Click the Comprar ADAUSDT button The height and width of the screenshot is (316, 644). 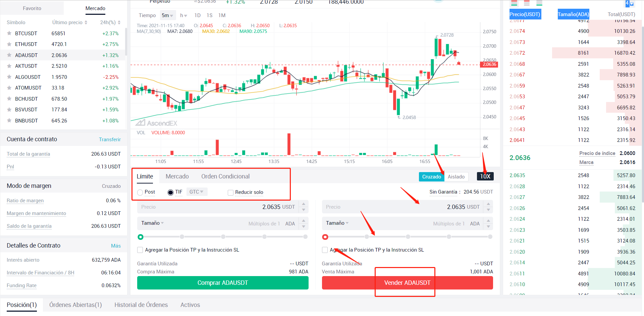pyautogui.click(x=223, y=283)
